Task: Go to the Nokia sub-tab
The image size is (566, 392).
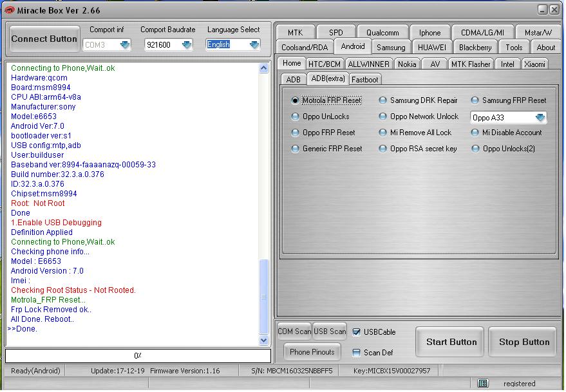Action: 407,64
